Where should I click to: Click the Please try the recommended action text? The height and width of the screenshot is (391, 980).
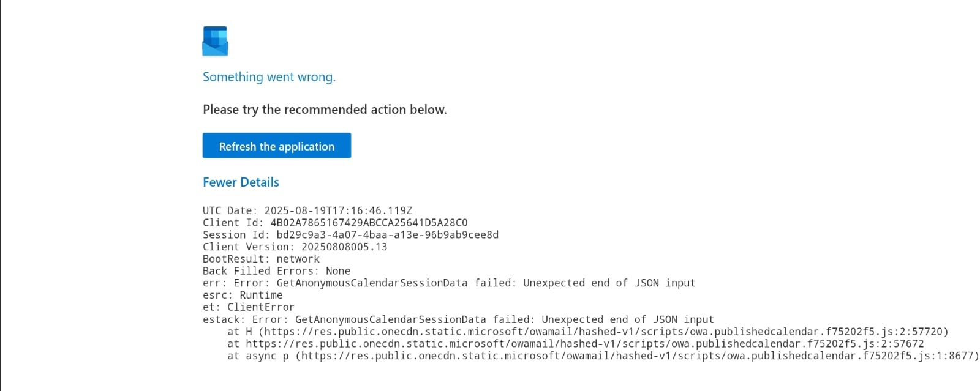tap(325, 110)
